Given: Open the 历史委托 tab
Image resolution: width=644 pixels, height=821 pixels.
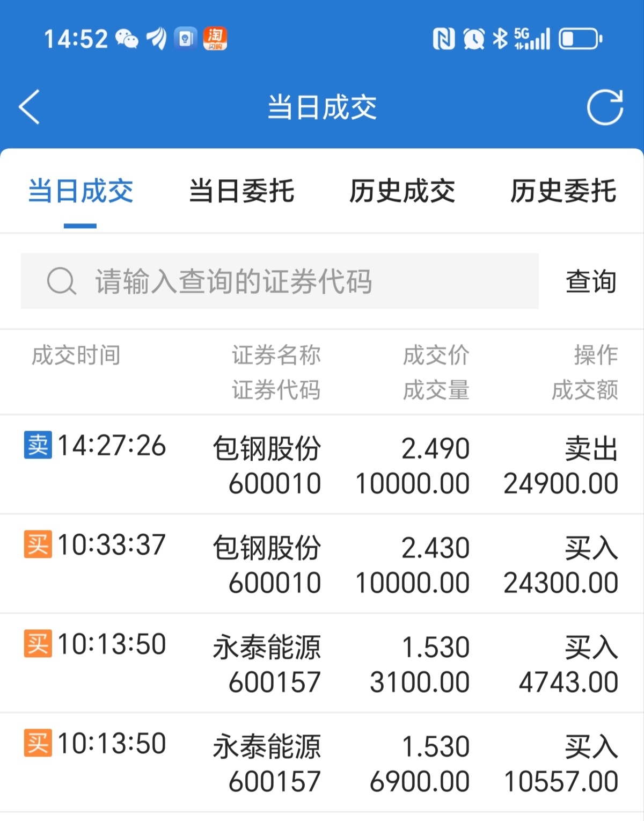Looking at the screenshot, I should point(563,191).
